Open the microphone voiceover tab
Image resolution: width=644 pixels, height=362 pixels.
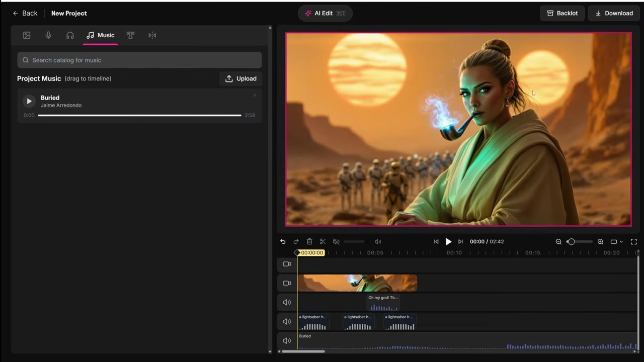point(48,35)
